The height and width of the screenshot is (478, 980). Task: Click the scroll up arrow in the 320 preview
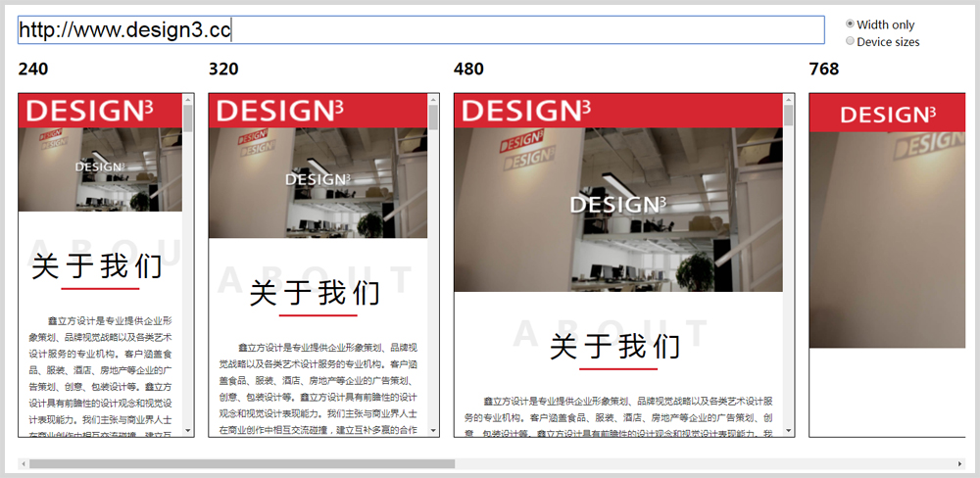[x=433, y=99]
